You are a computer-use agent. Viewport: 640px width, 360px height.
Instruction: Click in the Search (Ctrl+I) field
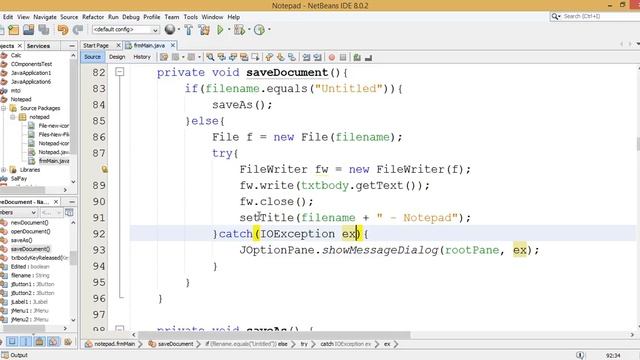596,16
